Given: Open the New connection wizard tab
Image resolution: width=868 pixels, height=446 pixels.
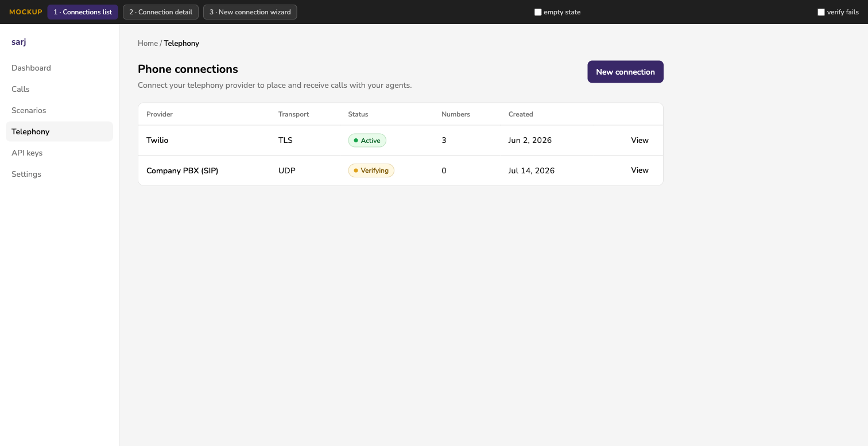Looking at the screenshot, I should tap(250, 12).
